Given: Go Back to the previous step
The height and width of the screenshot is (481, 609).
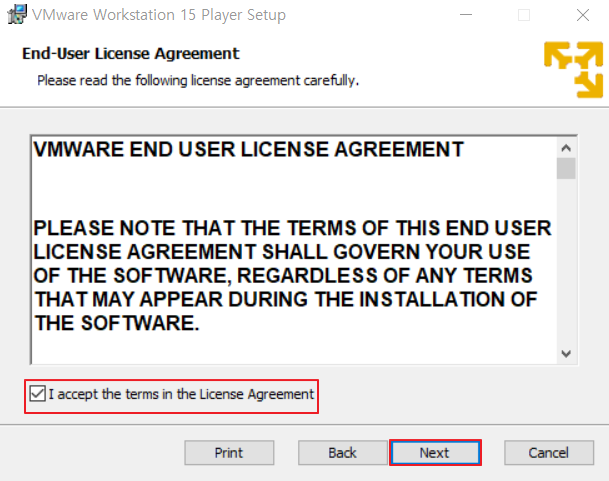Looking at the screenshot, I should pyautogui.click(x=342, y=453).
